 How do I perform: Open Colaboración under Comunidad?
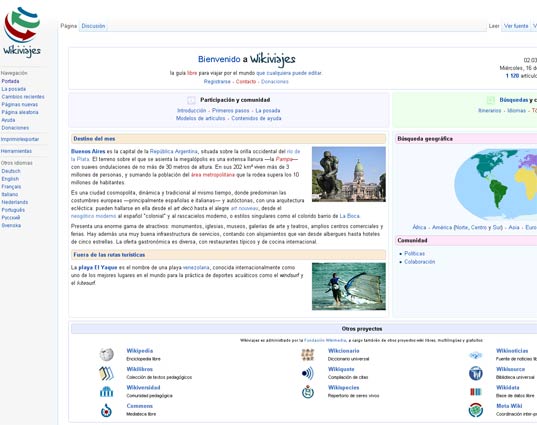click(420, 262)
